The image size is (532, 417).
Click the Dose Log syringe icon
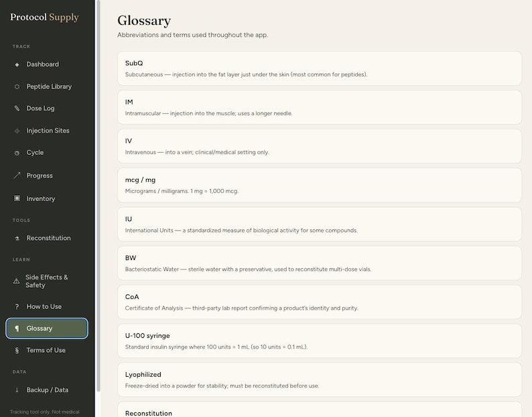point(17,109)
